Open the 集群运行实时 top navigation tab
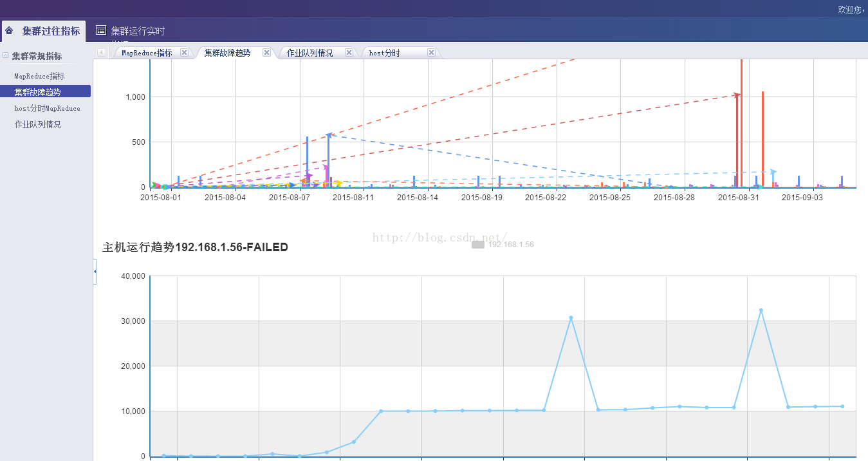Viewport: 868px width, 461px height. tap(138, 31)
